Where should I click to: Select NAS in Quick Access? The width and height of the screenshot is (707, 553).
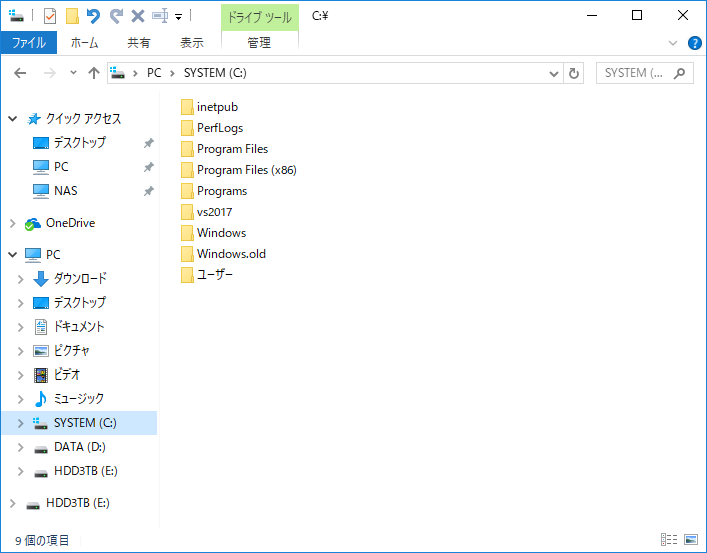point(65,191)
